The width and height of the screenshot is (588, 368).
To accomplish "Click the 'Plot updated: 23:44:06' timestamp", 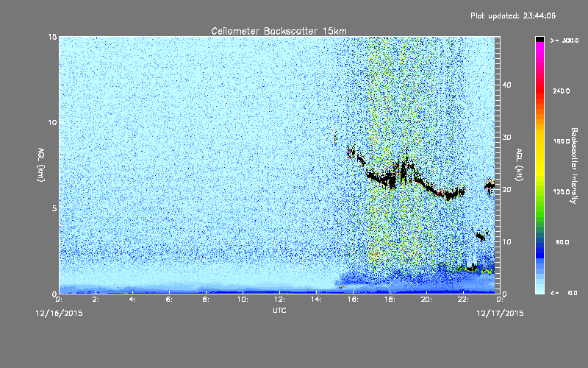I will click(x=513, y=15).
